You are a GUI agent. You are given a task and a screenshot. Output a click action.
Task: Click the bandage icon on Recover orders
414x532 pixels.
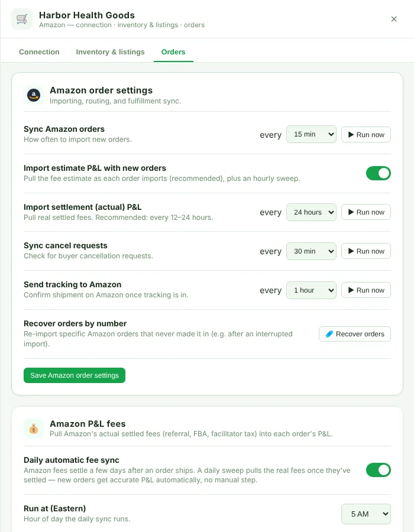click(329, 334)
